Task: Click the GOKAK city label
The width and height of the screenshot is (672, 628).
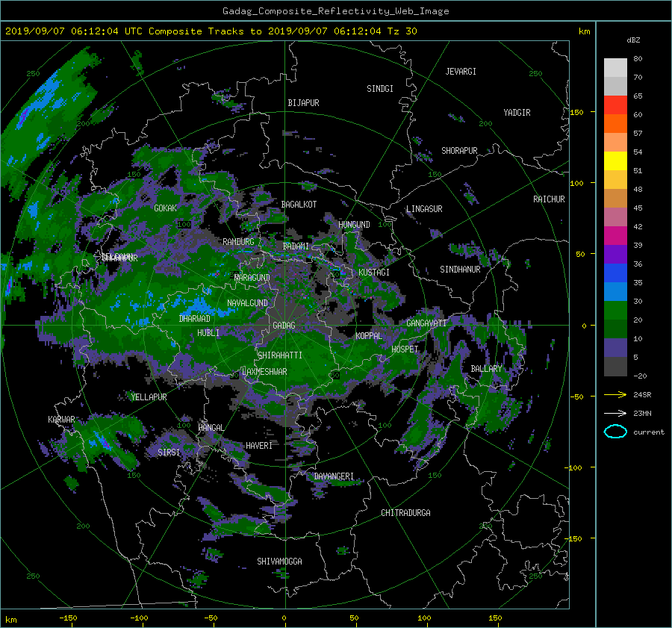Action: pyautogui.click(x=166, y=208)
